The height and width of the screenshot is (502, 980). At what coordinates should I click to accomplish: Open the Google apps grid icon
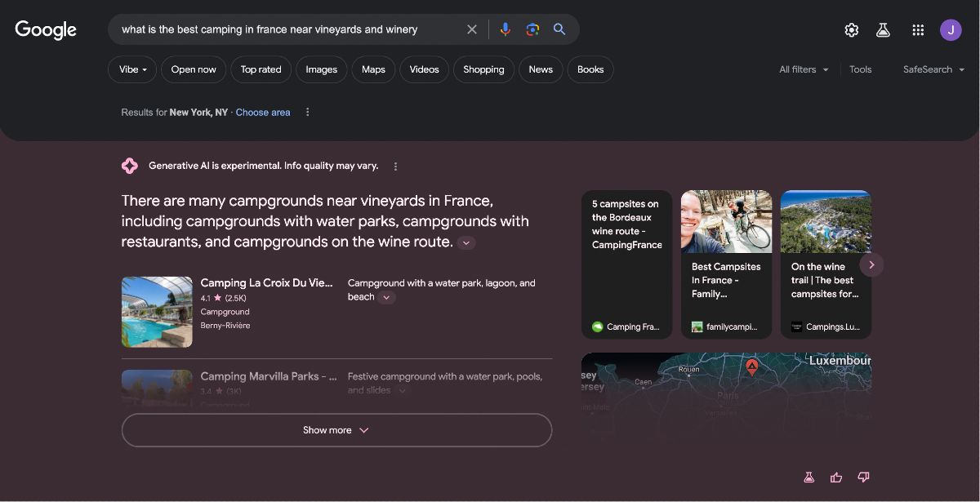click(x=918, y=30)
